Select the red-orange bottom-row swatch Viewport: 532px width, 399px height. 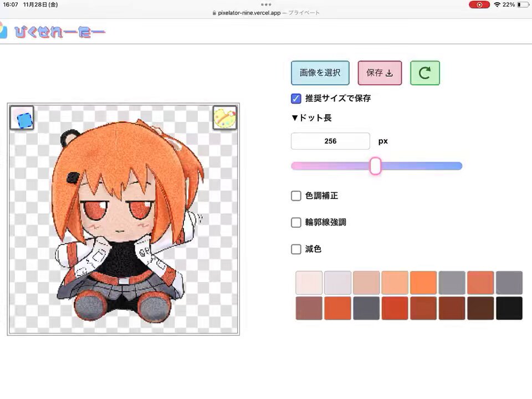(395, 308)
